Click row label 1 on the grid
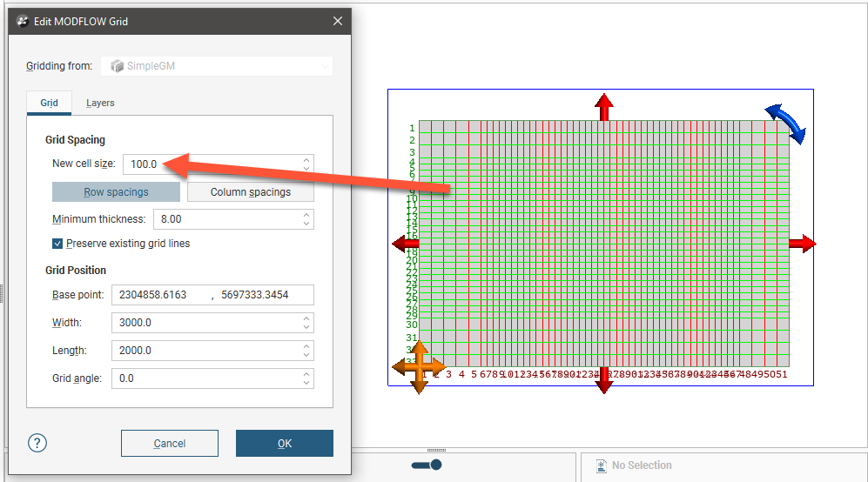The image size is (868, 482). 412,129
